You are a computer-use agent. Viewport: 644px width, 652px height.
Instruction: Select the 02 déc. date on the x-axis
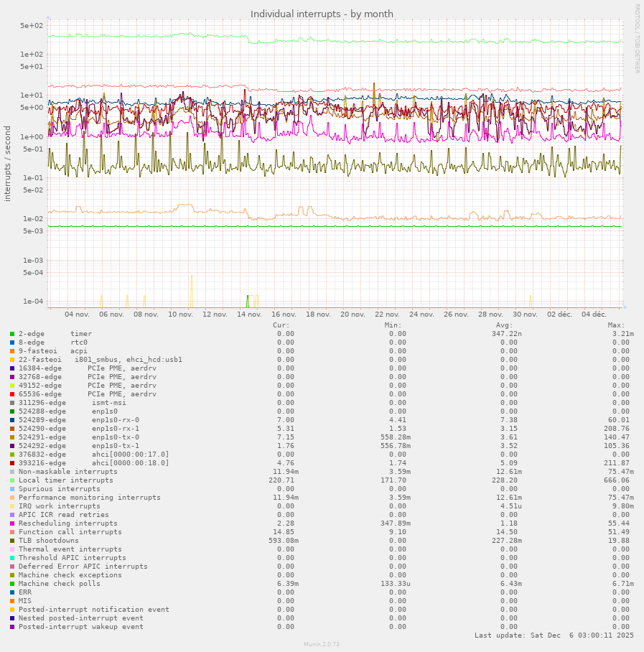pyautogui.click(x=559, y=315)
